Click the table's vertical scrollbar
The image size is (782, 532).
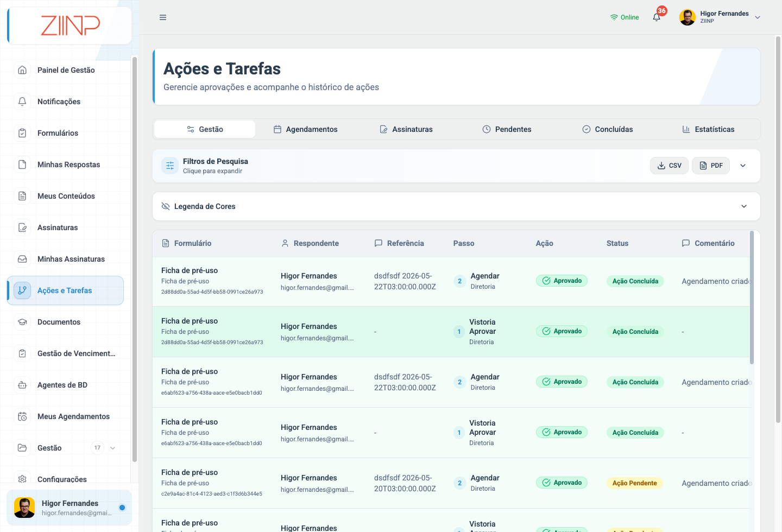752,297
